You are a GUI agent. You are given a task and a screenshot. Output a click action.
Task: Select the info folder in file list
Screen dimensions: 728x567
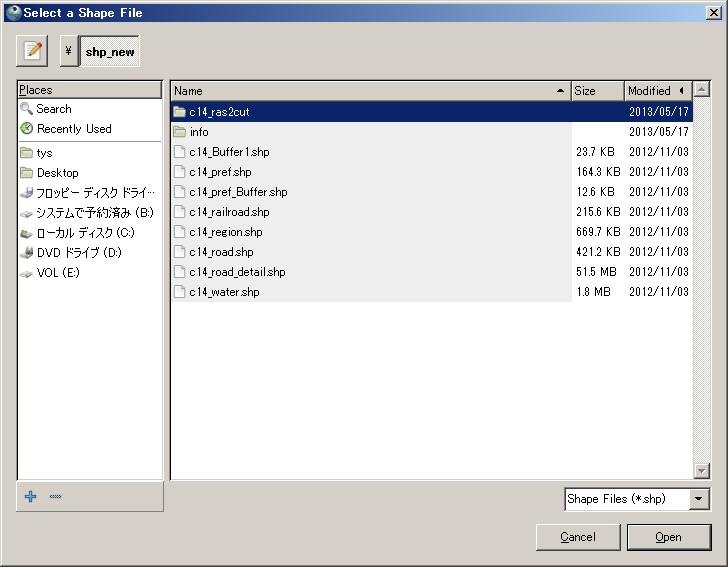[x=199, y=132]
